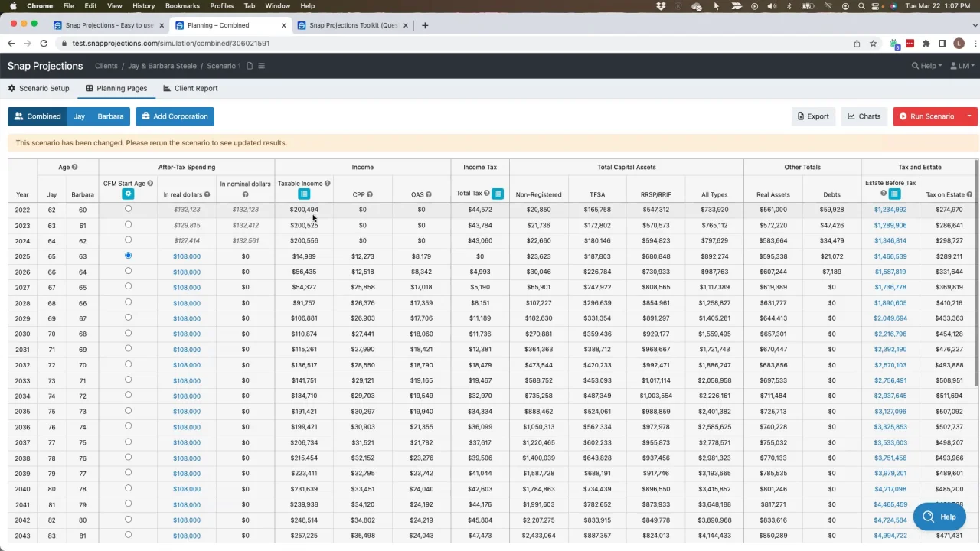The height and width of the screenshot is (551, 980).
Task: Switch to Snap Projections Toolkit browser tab
Action: pos(353,25)
